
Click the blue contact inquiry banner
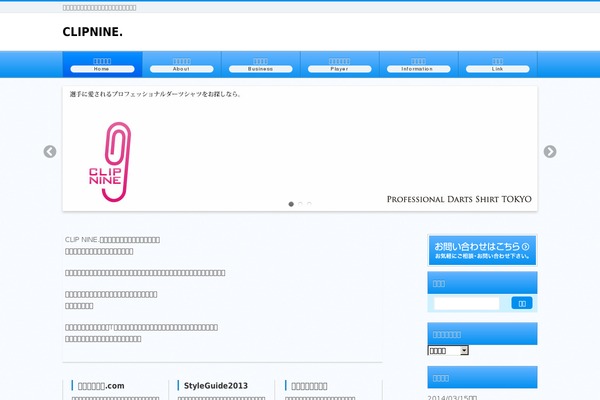tap(482, 250)
